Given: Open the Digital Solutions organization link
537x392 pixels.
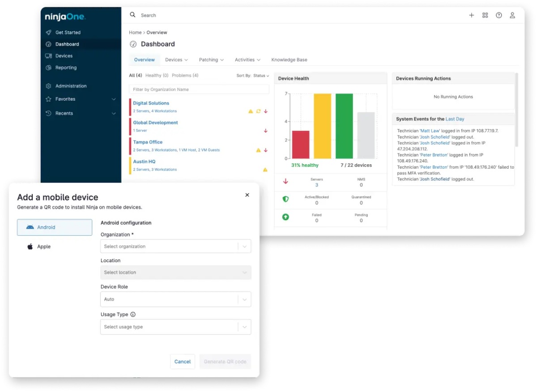Looking at the screenshot, I should (151, 103).
